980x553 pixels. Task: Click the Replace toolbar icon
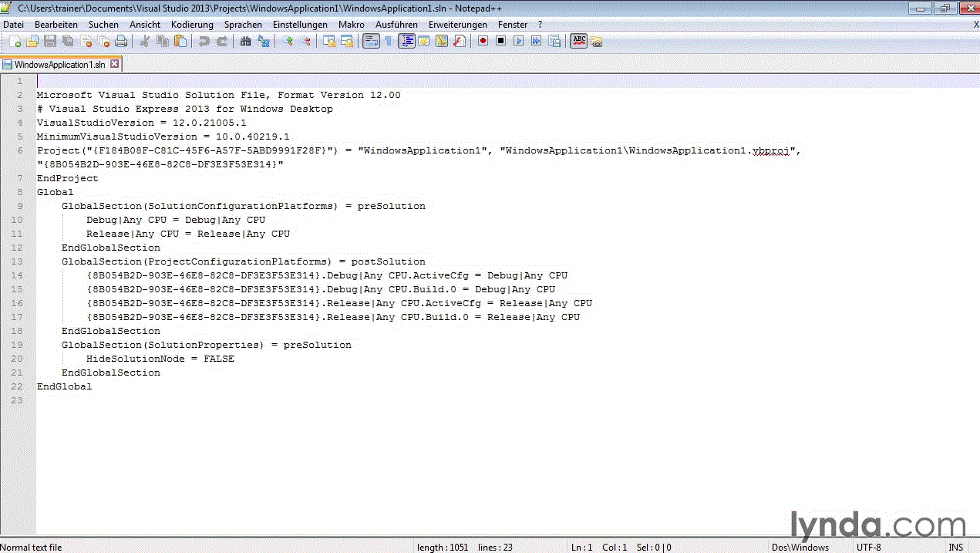[x=264, y=41]
